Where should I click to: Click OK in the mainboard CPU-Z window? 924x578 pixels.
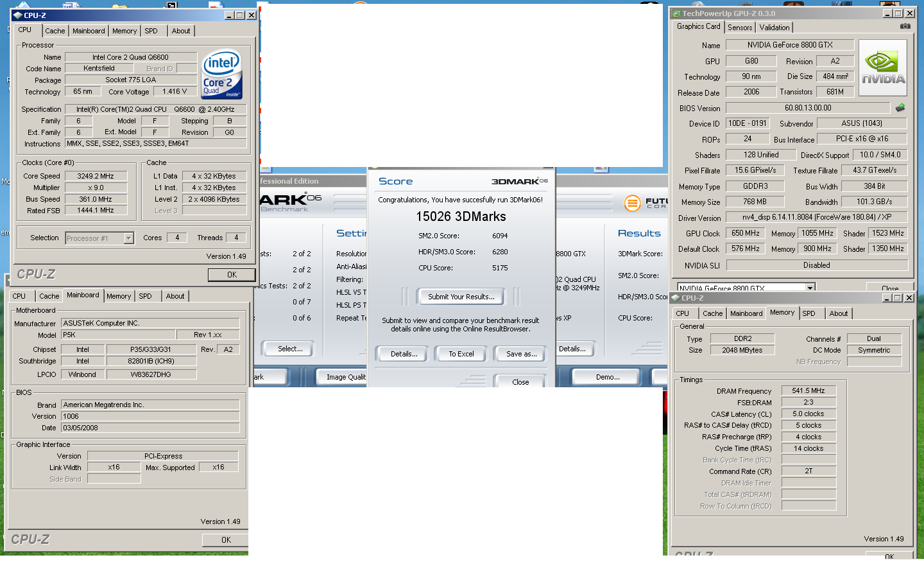click(x=226, y=540)
